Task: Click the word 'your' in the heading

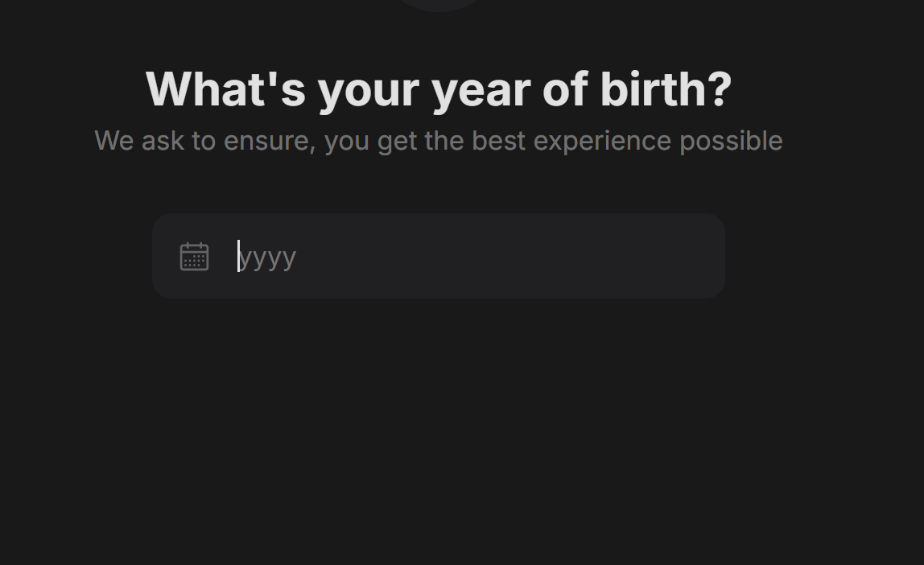Action: coord(369,91)
